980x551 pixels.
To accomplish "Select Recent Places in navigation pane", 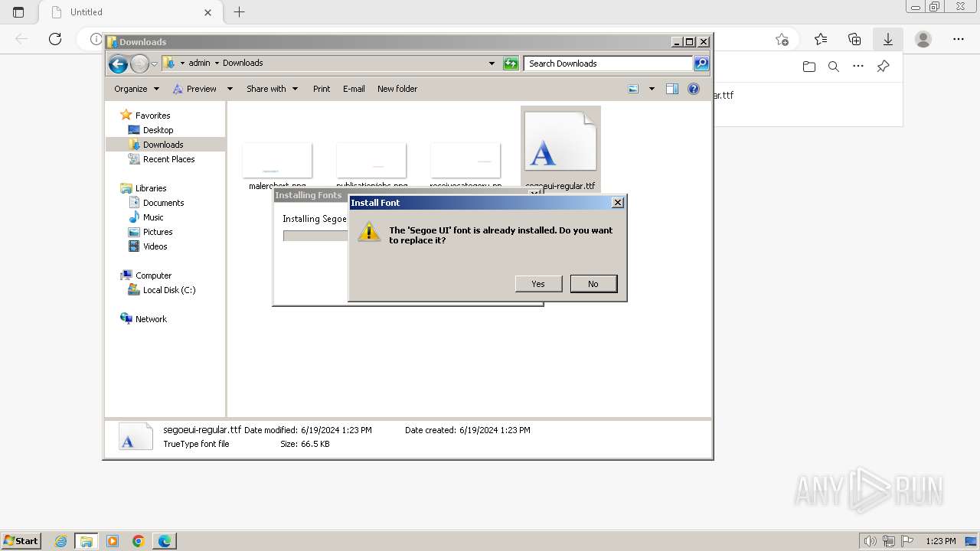I will (x=168, y=159).
